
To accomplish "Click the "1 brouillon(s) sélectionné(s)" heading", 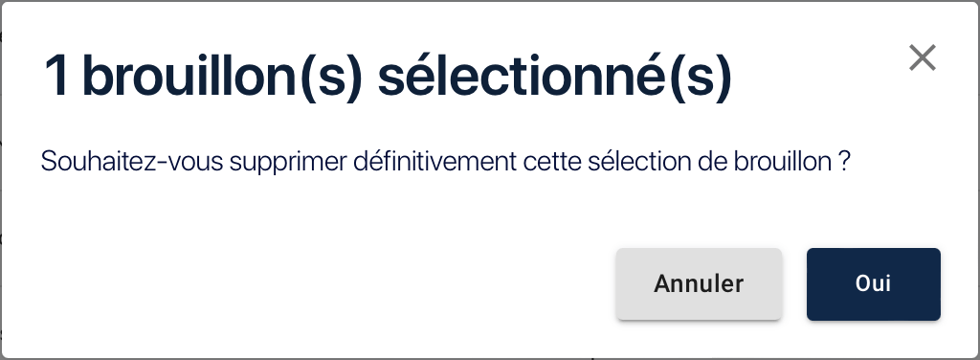I will (x=388, y=77).
